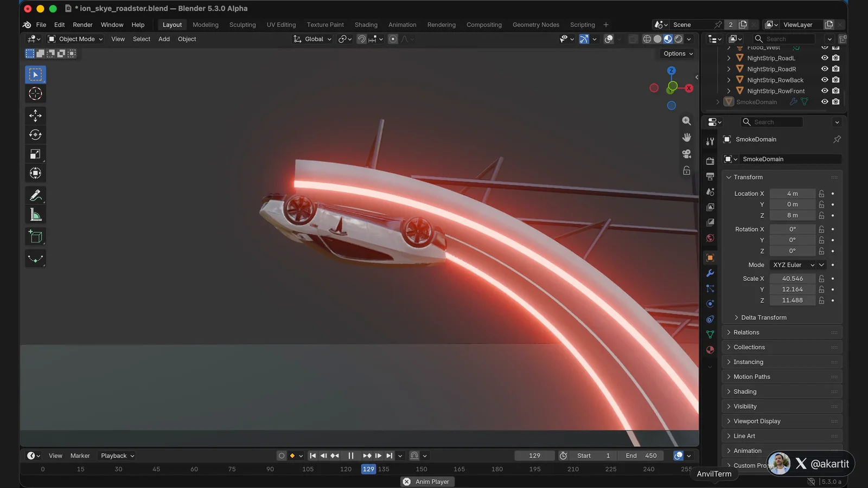
Task: Open the XYZ Euler rotation mode dropdown
Action: click(794, 265)
